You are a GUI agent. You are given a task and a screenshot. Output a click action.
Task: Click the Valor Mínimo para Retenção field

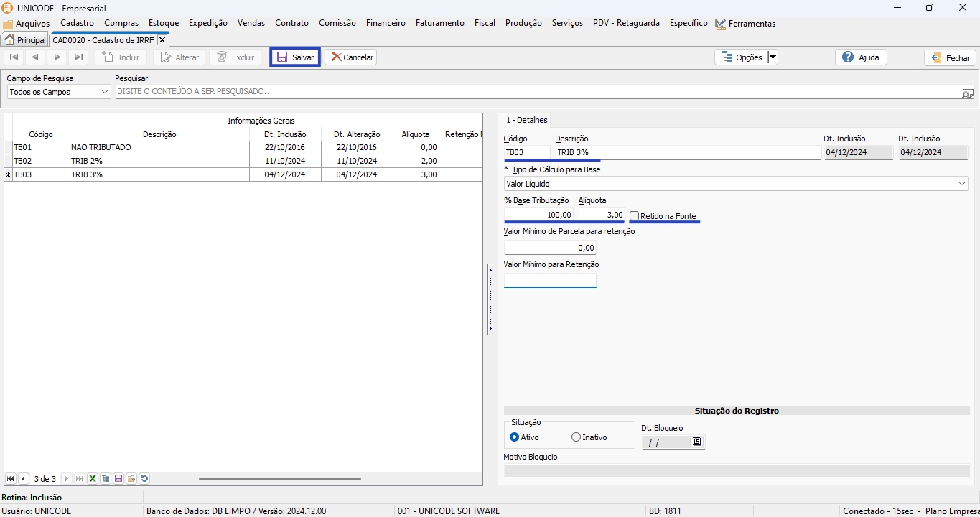[x=550, y=280]
